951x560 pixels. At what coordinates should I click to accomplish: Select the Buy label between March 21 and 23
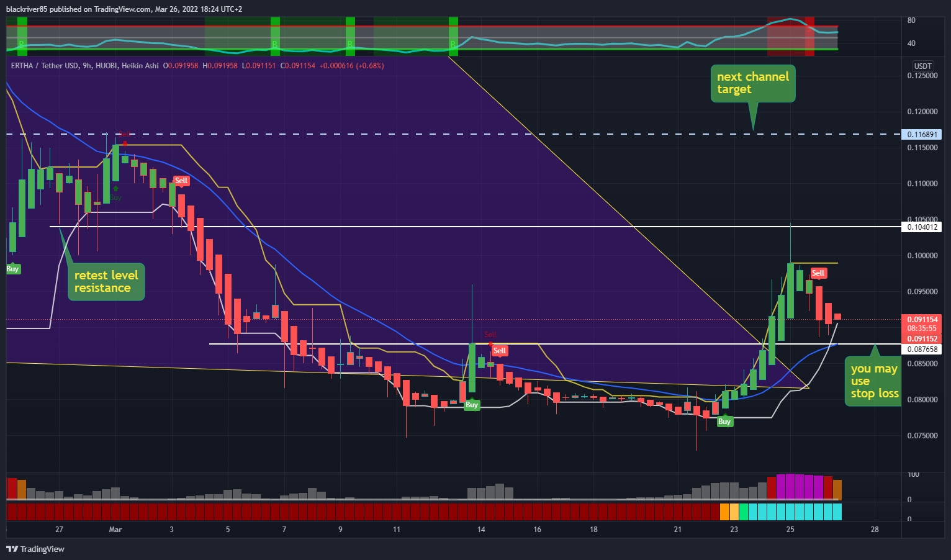tap(724, 422)
